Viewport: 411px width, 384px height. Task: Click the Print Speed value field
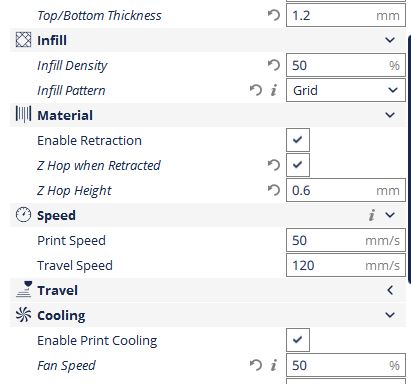tap(346, 240)
